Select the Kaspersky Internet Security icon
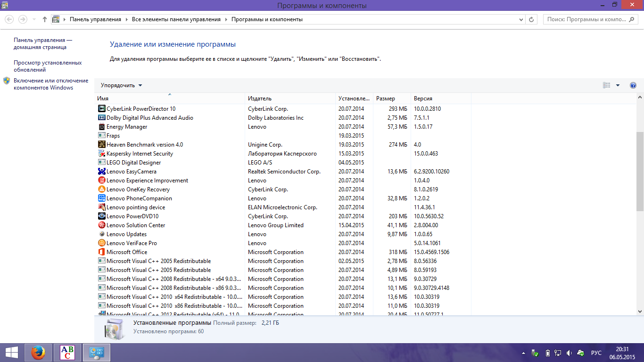644x362 pixels. click(x=101, y=154)
